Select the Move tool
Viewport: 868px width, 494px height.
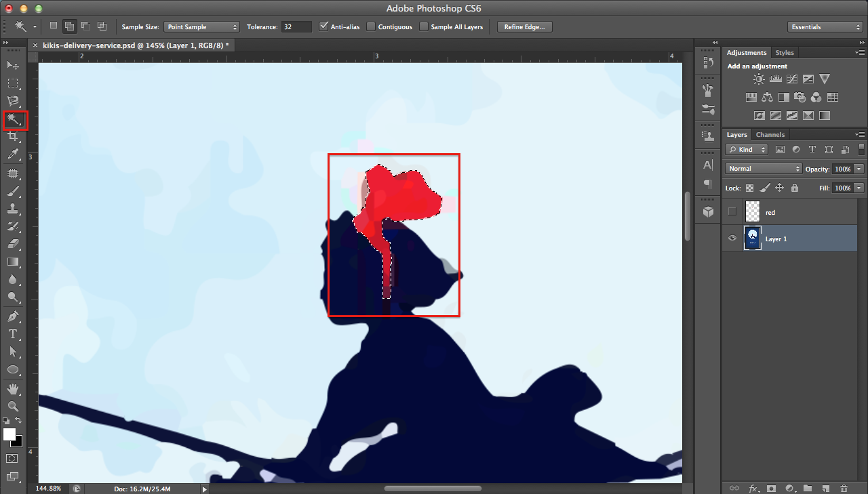[13, 65]
